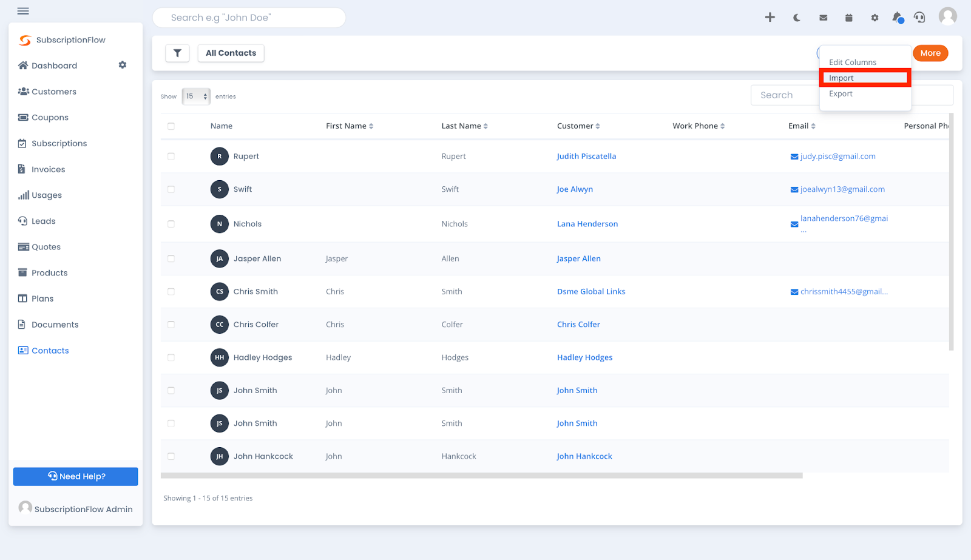Click Chris Smith's CS avatar

pyautogui.click(x=220, y=292)
